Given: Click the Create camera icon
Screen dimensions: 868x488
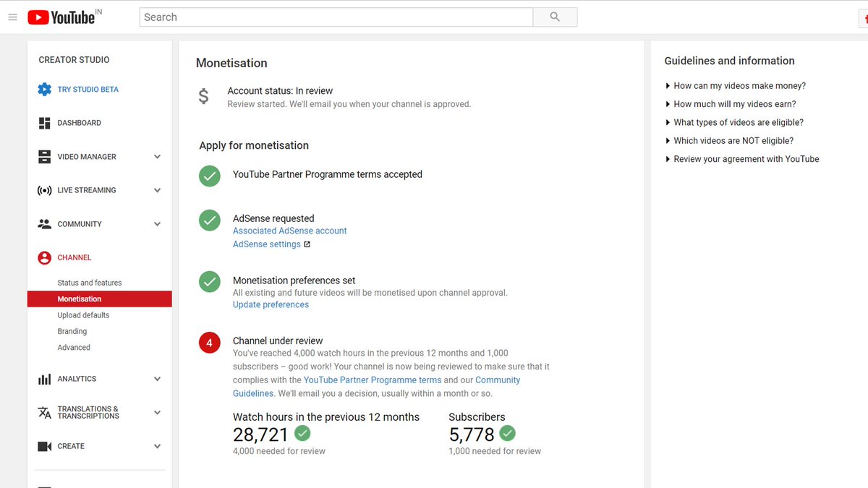Looking at the screenshot, I should (x=44, y=446).
